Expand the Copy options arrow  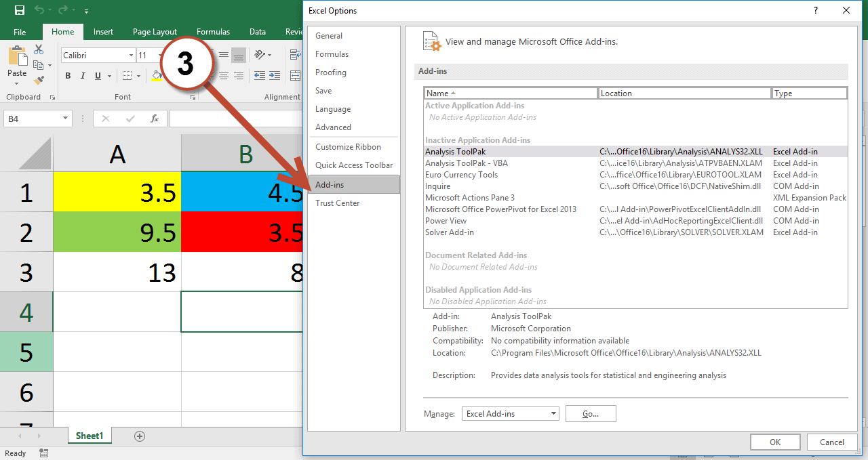click(50, 65)
